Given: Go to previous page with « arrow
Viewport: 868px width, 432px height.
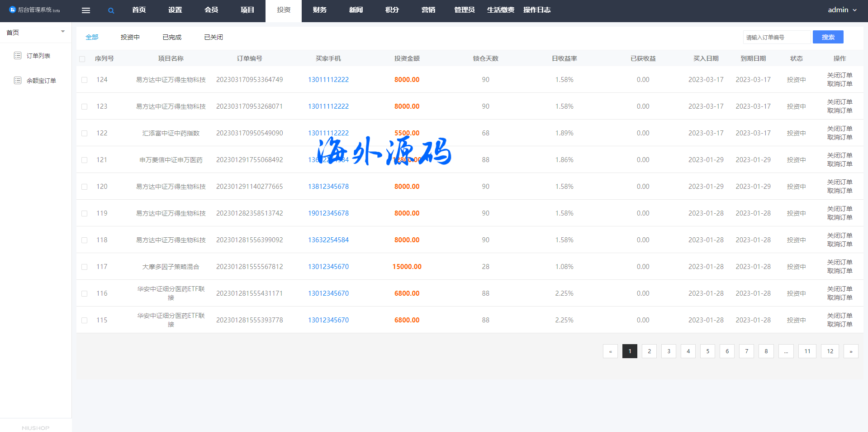Looking at the screenshot, I should pyautogui.click(x=610, y=351).
